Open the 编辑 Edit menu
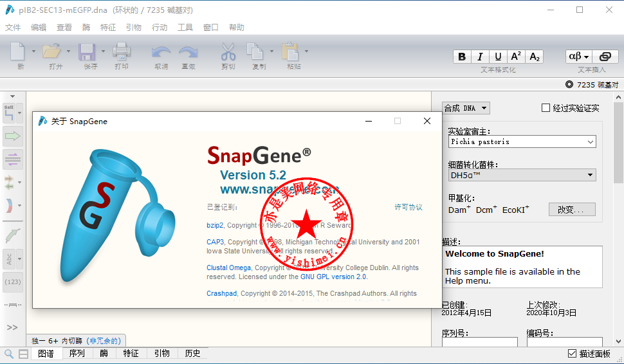The height and width of the screenshot is (364, 624). [39, 28]
